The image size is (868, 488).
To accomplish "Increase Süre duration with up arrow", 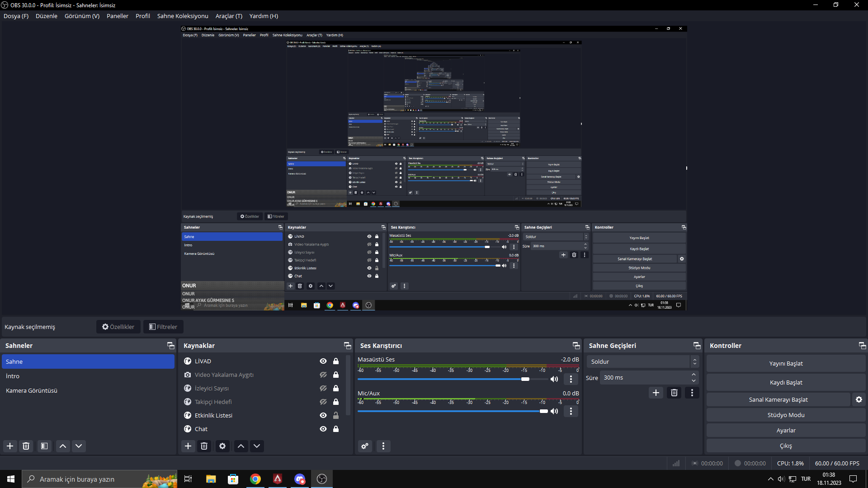I will click(x=693, y=375).
